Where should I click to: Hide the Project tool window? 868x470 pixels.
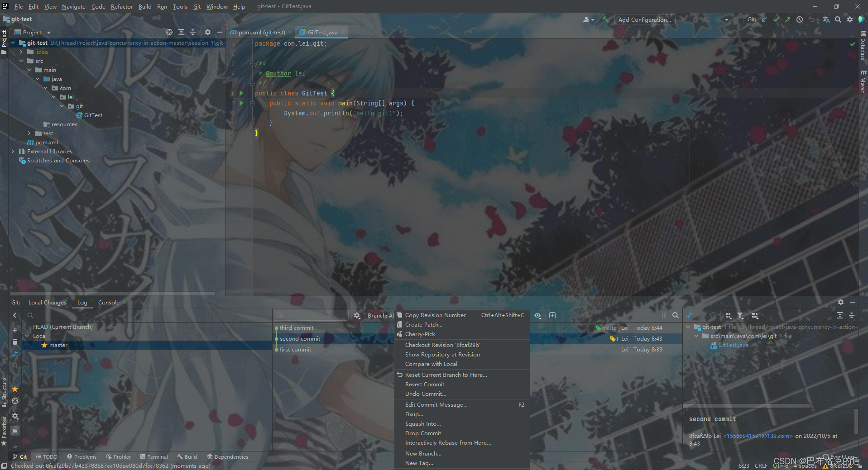[x=220, y=32]
